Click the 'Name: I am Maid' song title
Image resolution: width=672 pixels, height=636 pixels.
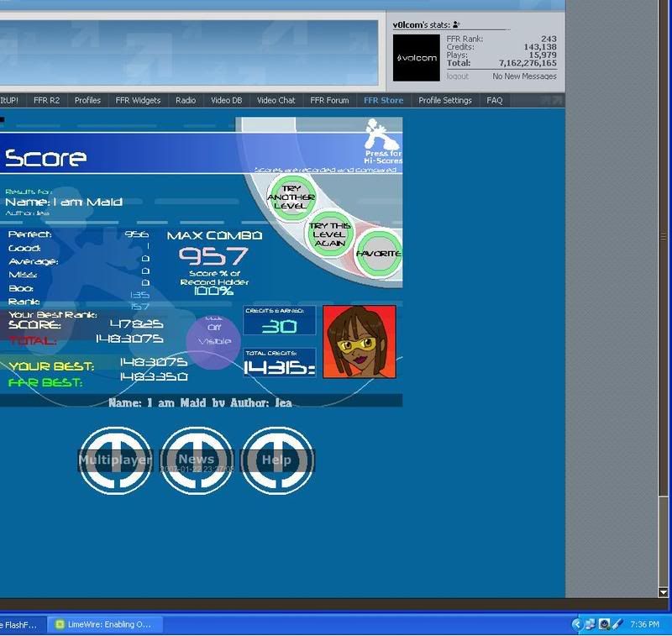click(x=64, y=202)
